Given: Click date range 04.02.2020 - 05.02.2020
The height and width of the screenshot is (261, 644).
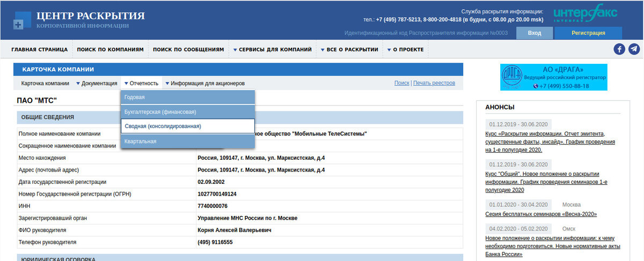Looking at the screenshot, I should point(518,228).
